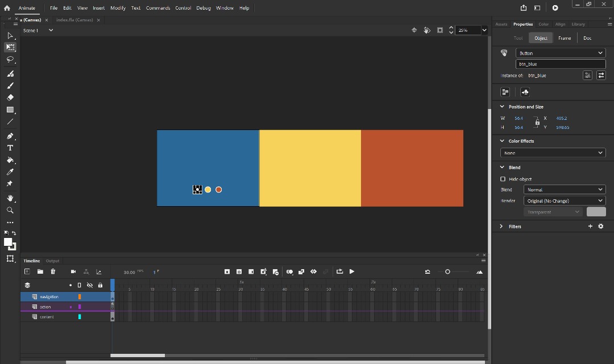Select the Lasso tool
Screen dimensions: 614x364
coord(10,60)
